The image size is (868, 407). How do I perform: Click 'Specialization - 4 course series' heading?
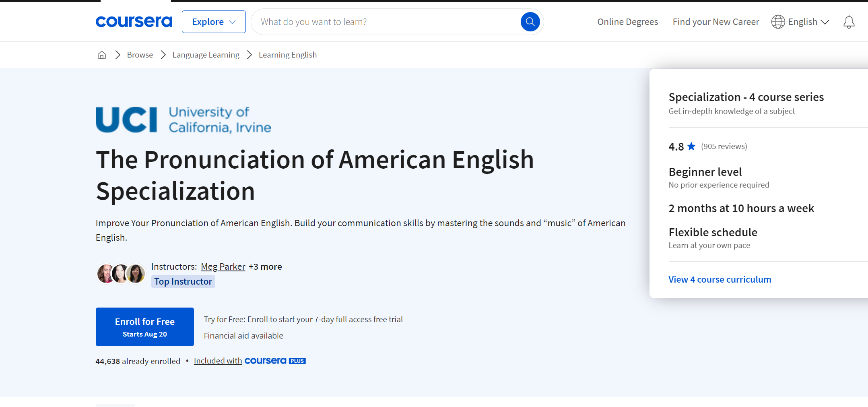[x=746, y=97]
